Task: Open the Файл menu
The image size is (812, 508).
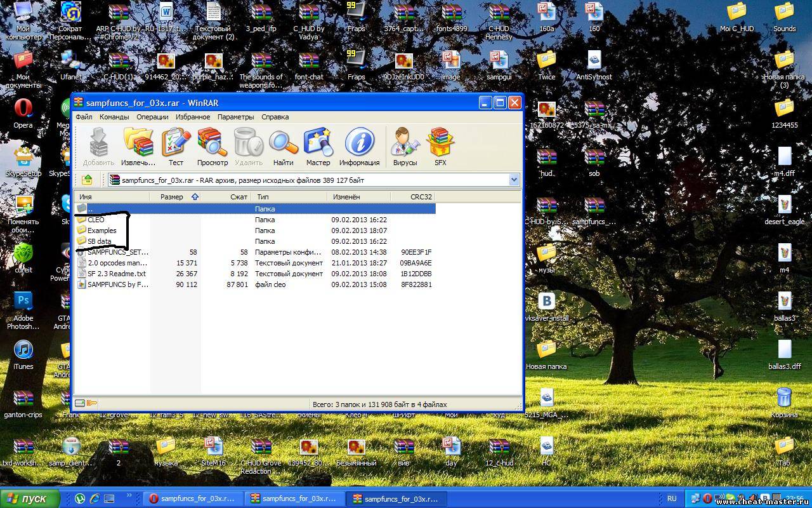Action: 84,117
